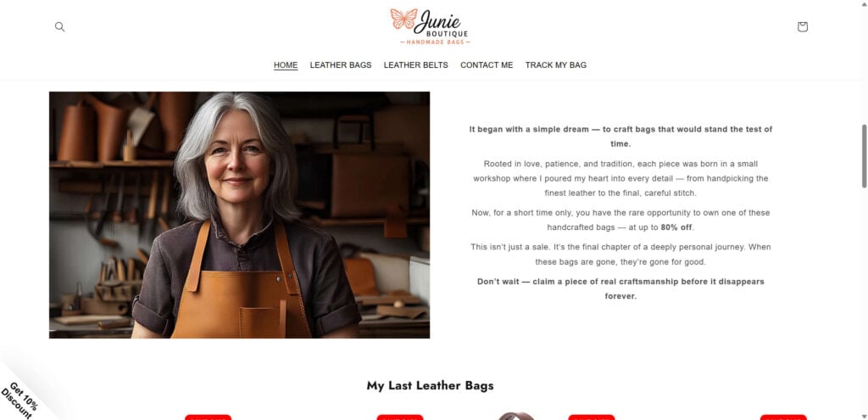Click the bold 80% off text
Image resolution: width=868 pixels, height=420 pixels.
tap(676, 227)
